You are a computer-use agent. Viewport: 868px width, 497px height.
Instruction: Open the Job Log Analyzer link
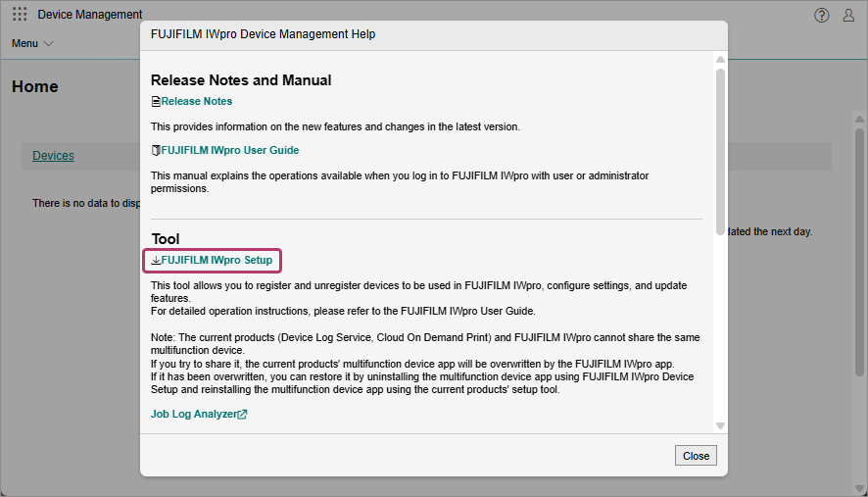pyautogui.click(x=194, y=414)
